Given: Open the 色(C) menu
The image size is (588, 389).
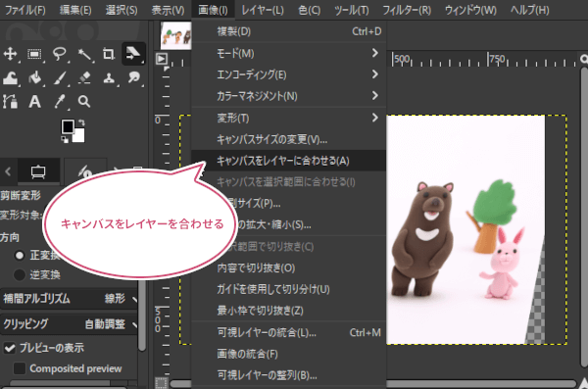Looking at the screenshot, I should 310,10.
